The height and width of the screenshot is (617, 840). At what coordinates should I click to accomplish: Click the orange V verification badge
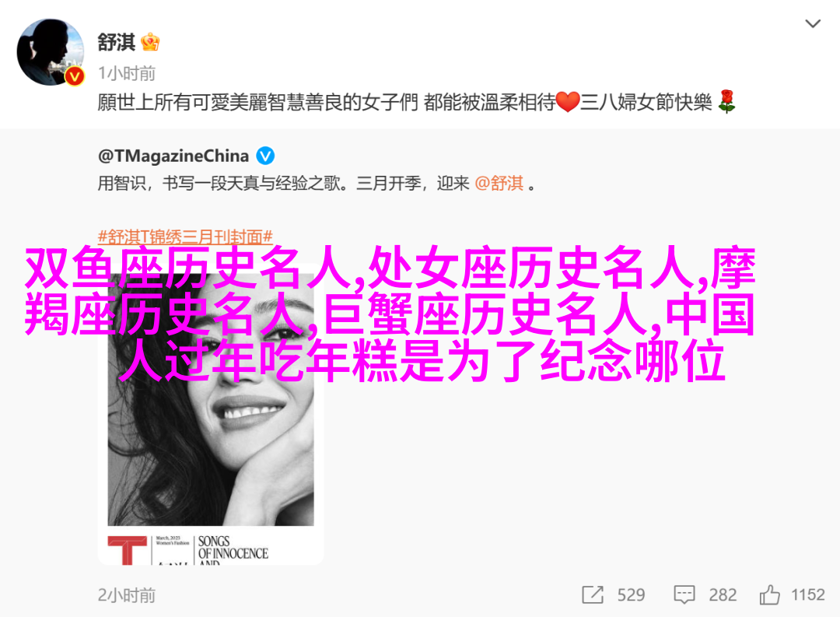pyautogui.click(x=75, y=77)
